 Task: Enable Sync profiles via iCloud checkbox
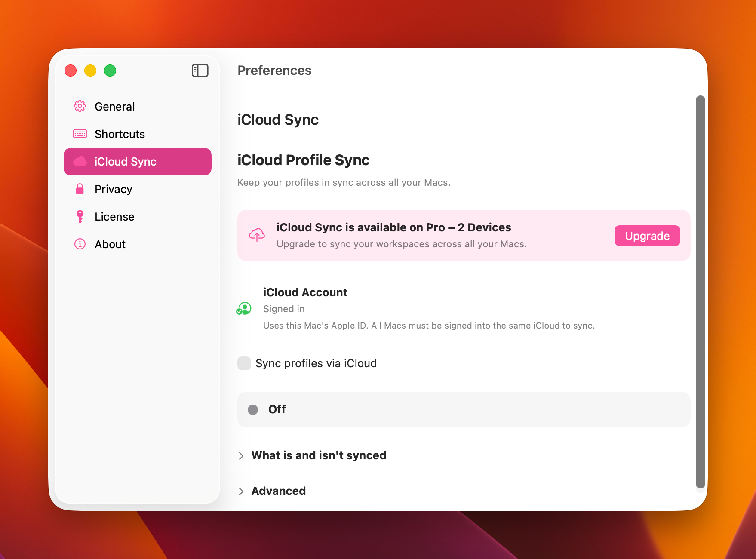tap(244, 363)
